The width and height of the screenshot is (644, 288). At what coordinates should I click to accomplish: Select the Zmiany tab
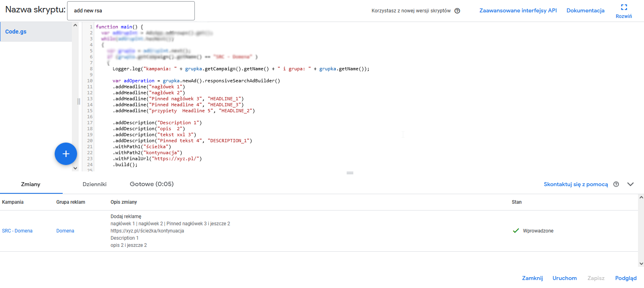[31, 184]
